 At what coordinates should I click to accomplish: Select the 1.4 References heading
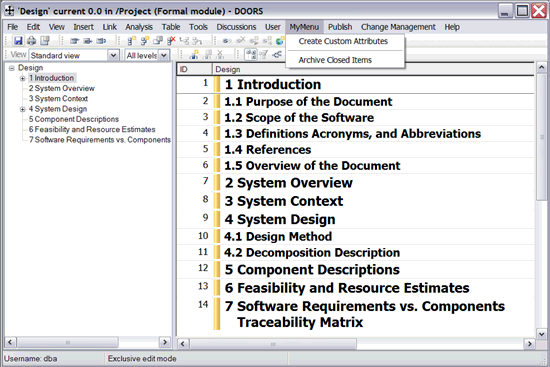coord(267,150)
